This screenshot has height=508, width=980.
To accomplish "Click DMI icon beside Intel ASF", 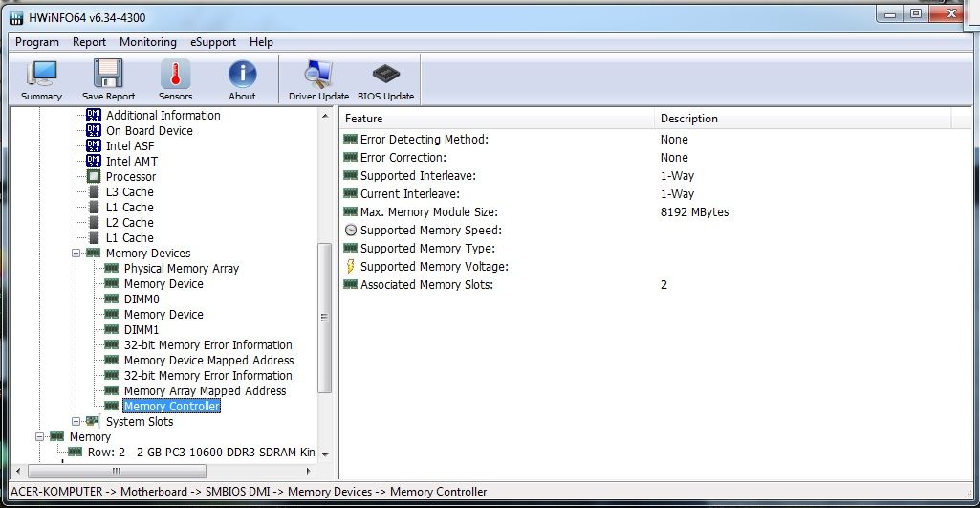I will pos(93,145).
